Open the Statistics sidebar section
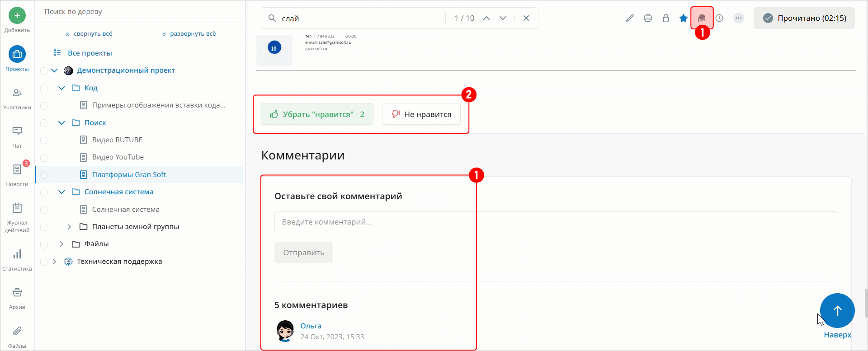 point(17,260)
